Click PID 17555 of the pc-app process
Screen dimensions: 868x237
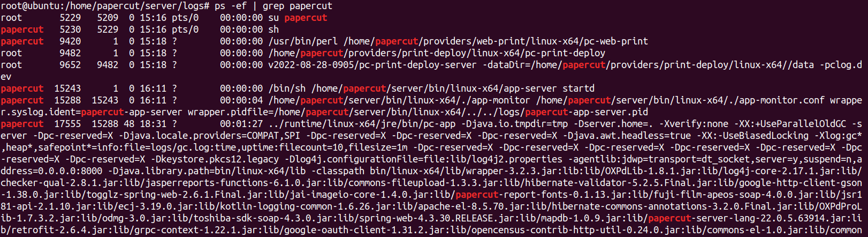[x=67, y=124]
